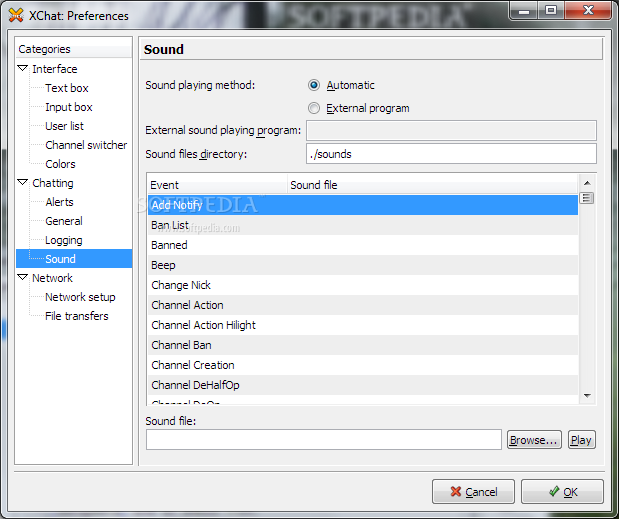Open File transfers settings
Screen dimensions: 619x519
[77, 316]
